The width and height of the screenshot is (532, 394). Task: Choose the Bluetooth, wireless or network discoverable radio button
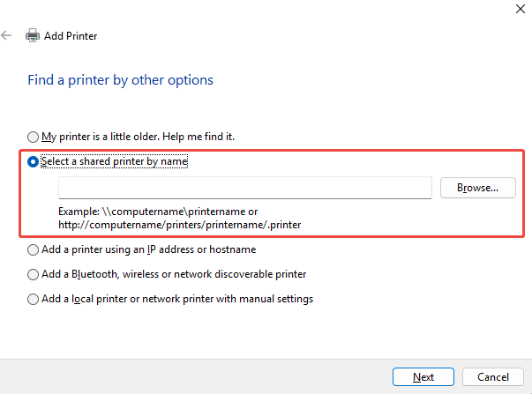pyautogui.click(x=34, y=274)
